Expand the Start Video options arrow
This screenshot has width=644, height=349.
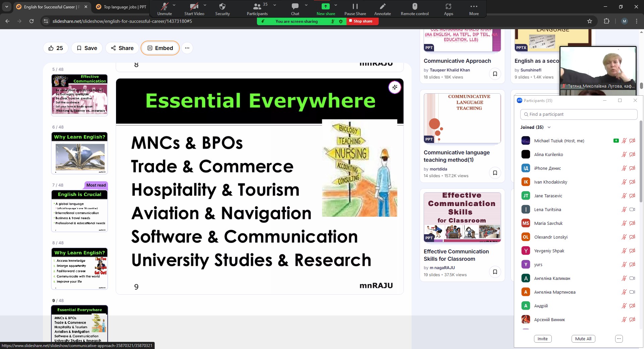(x=205, y=5)
